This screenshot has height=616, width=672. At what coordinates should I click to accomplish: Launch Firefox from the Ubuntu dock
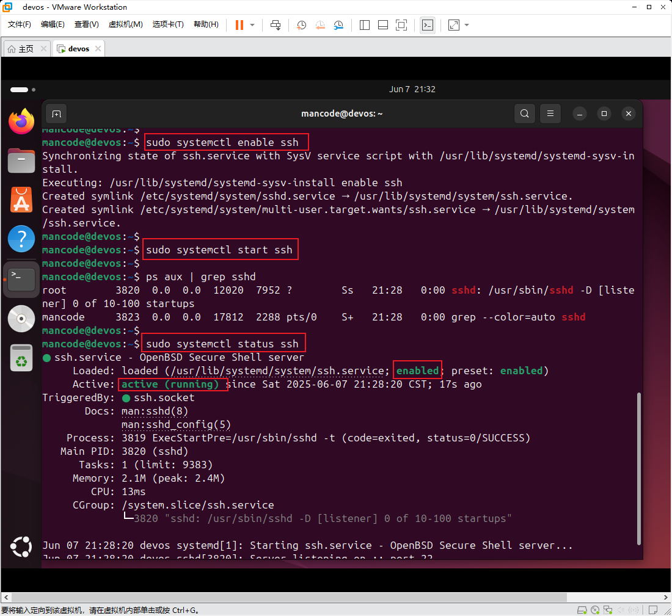tap(21, 122)
